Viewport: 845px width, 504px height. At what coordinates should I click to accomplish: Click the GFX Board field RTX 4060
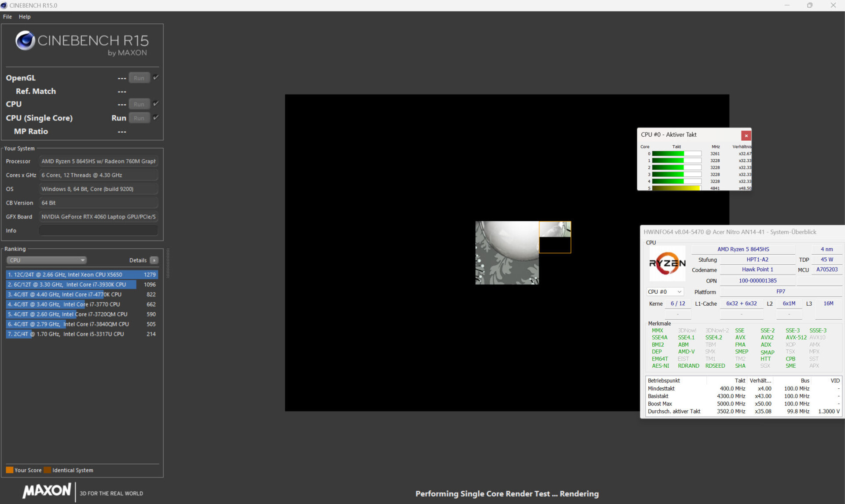tap(99, 217)
